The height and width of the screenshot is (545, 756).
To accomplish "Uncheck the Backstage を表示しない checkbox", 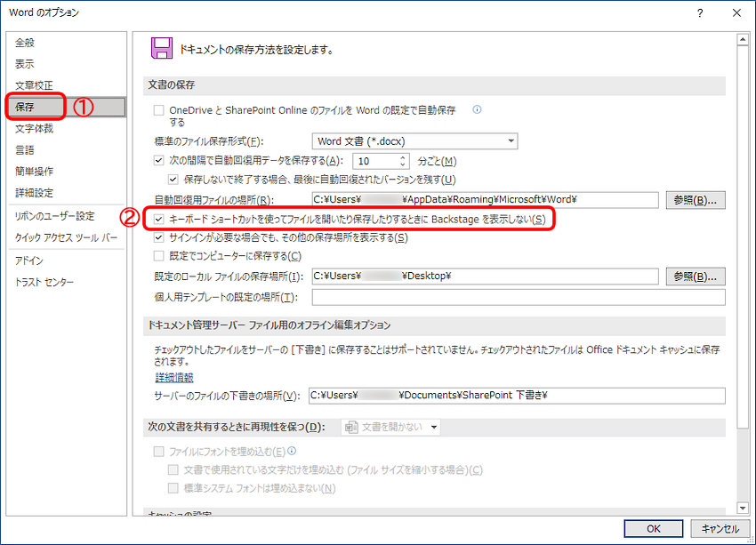I will [160, 219].
